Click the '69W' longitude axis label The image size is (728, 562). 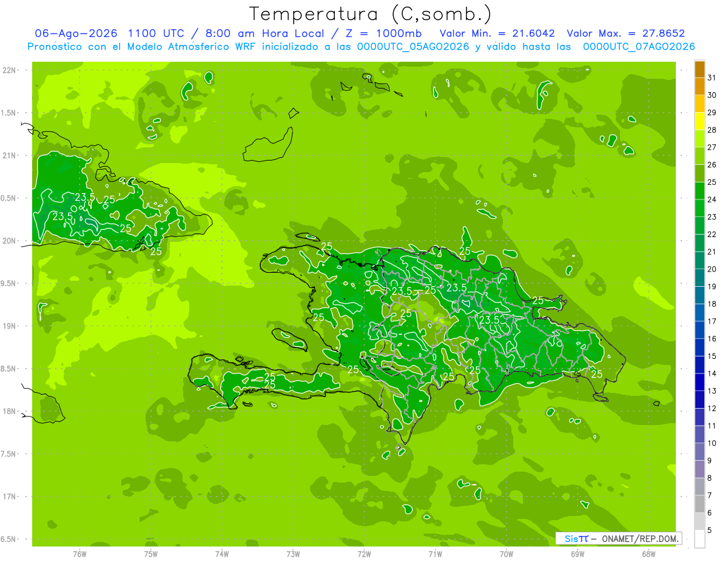(578, 554)
